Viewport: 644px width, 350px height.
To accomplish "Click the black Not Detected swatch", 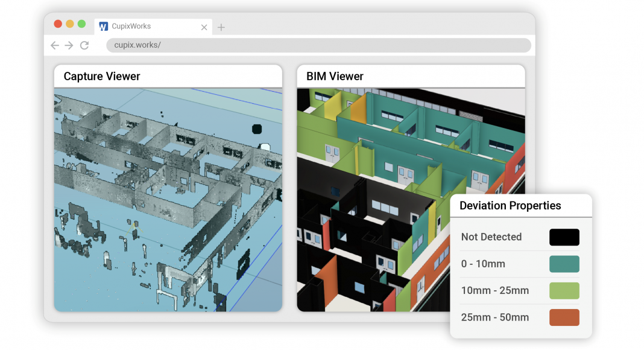I will point(564,237).
